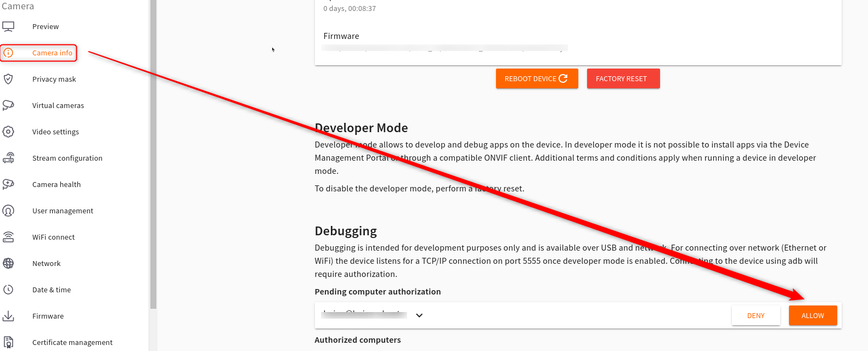Open the Privacy mask page
868x351 pixels.
[x=54, y=79]
